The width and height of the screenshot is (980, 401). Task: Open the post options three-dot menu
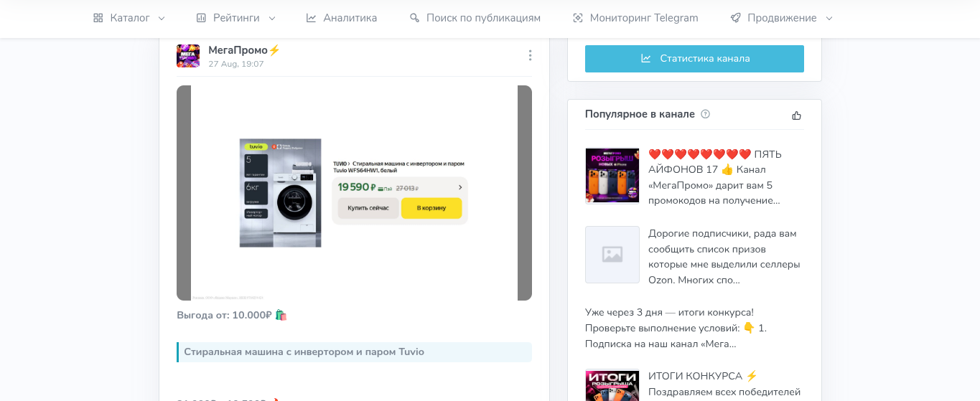coord(530,55)
